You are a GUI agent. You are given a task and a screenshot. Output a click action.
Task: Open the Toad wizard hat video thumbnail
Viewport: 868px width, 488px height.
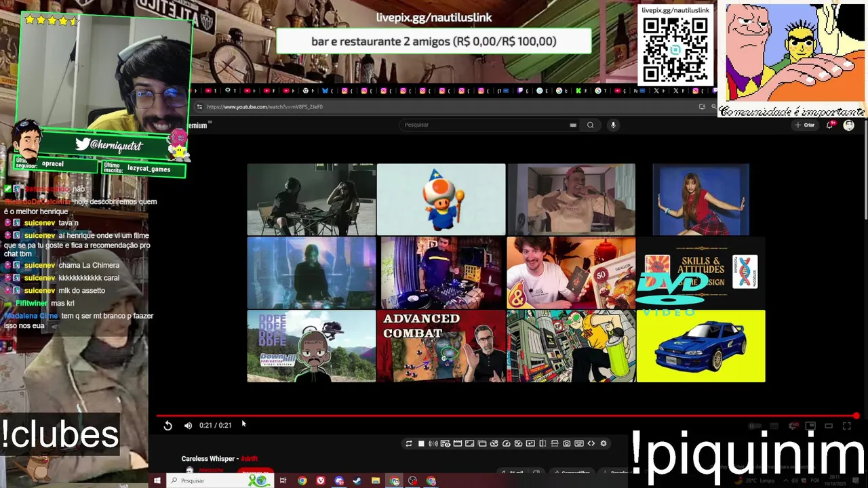pyautogui.click(x=441, y=199)
